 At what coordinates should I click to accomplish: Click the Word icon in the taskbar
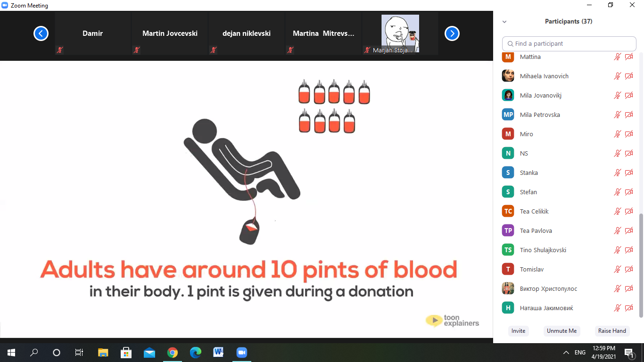(218, 352)
